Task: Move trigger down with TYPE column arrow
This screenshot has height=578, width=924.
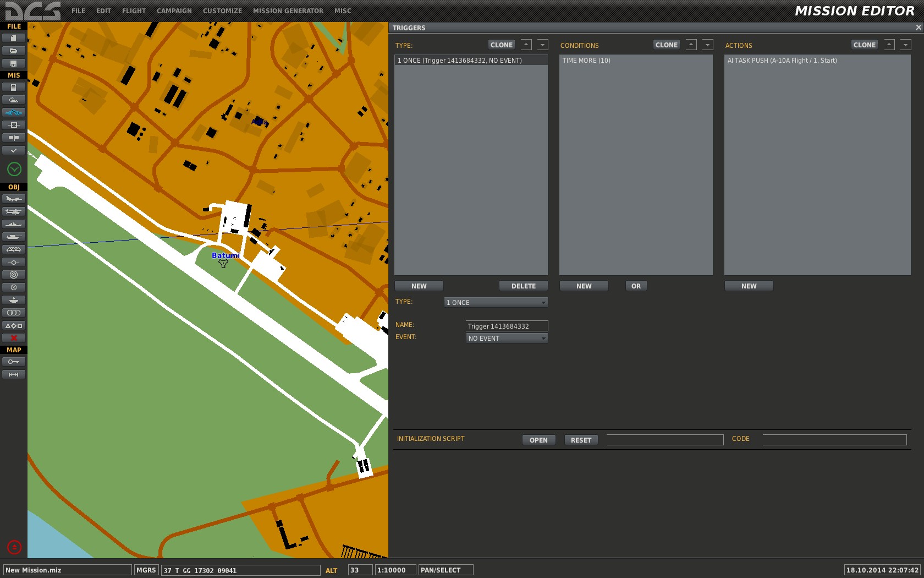Action: point(542,45)
